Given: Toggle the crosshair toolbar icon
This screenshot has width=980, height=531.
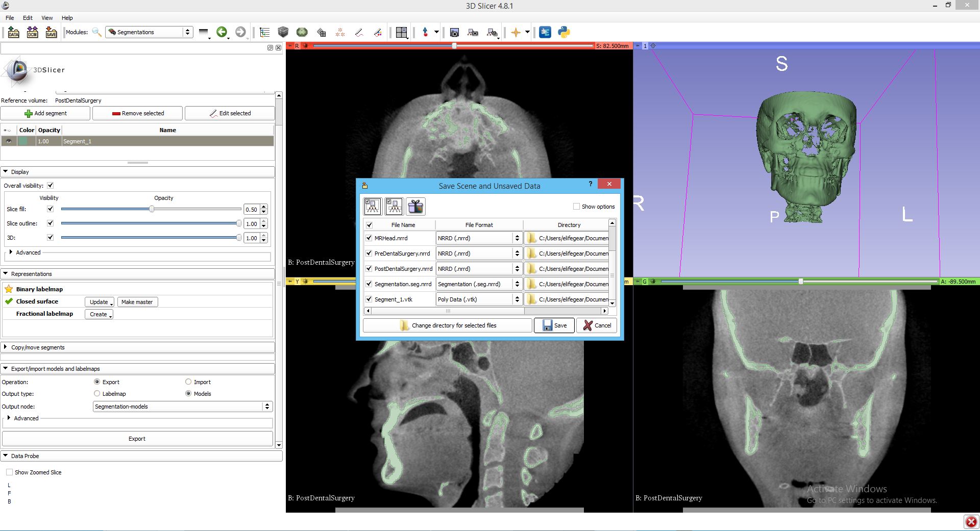Looking at the screenshot, I should click(x=516, y=32).
